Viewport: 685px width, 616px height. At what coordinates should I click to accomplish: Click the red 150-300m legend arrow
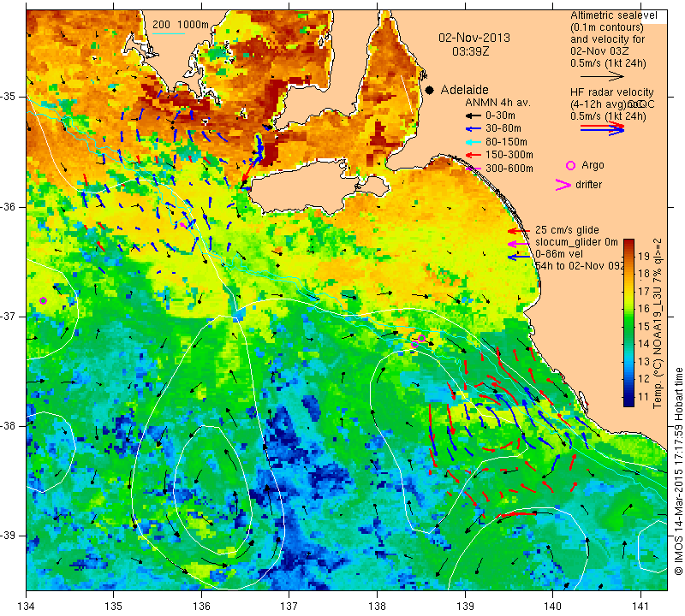(x=474, y=155)
